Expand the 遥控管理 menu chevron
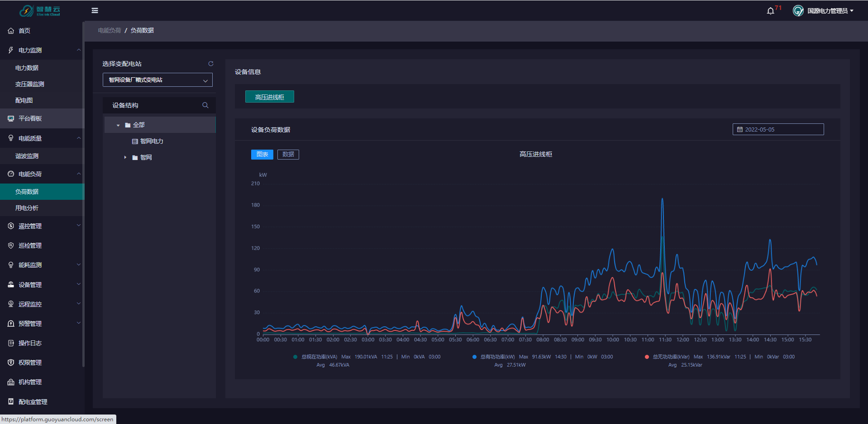Viewport: 868px width, 424px height. (79, 226)
